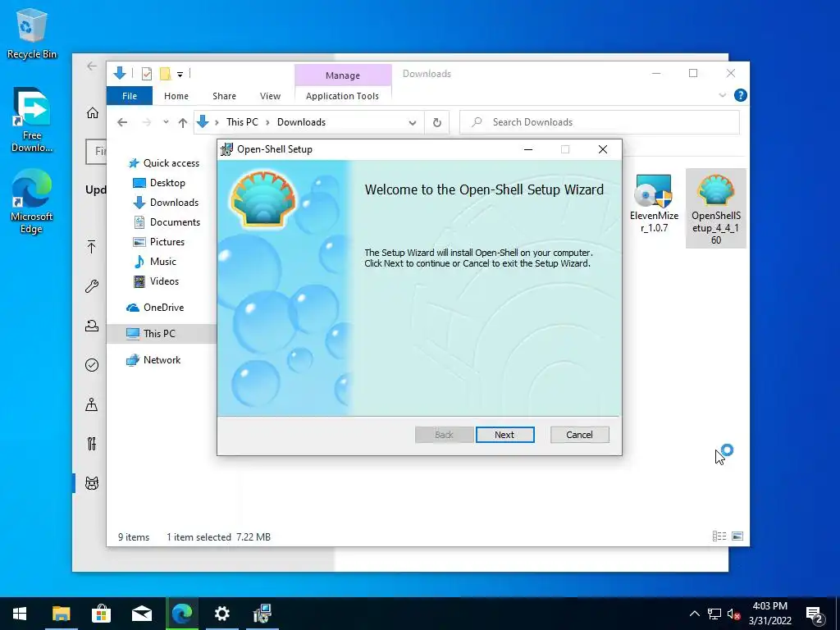Click cat face icon in background sidebar
Viewport: 840px width, 630px height.
coord(92,483)
